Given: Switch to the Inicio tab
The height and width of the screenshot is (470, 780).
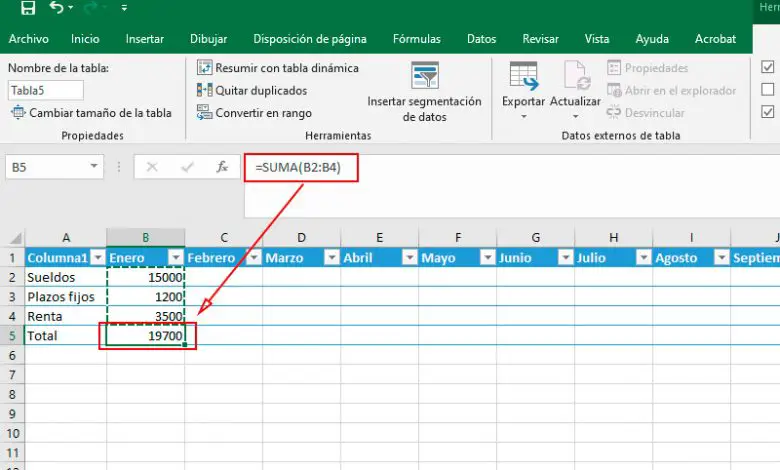Looking at the screenshot, I should pyautogui.click(x=85, y=39).
